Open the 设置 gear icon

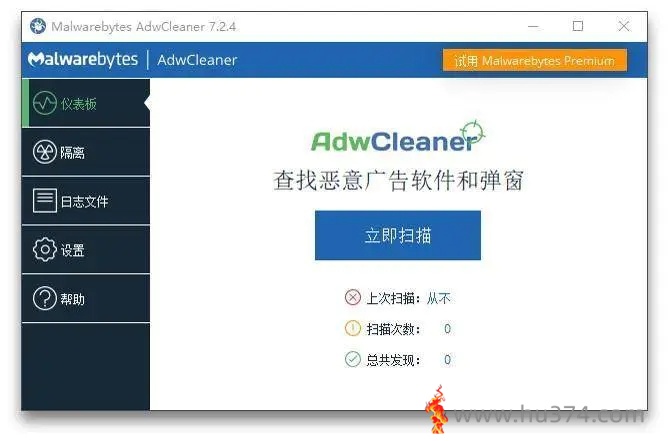click(x=44, y=250)
